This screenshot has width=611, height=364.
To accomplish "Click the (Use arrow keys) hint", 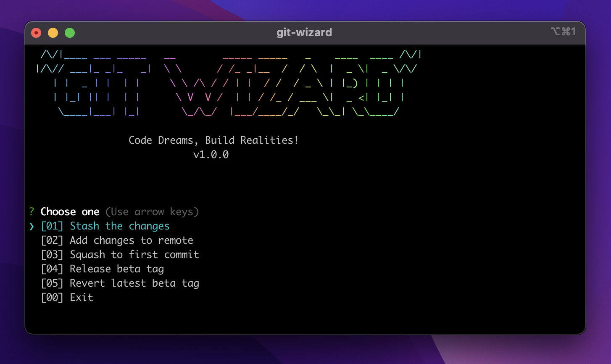I will pyautogui.click(x=152, y=212).
